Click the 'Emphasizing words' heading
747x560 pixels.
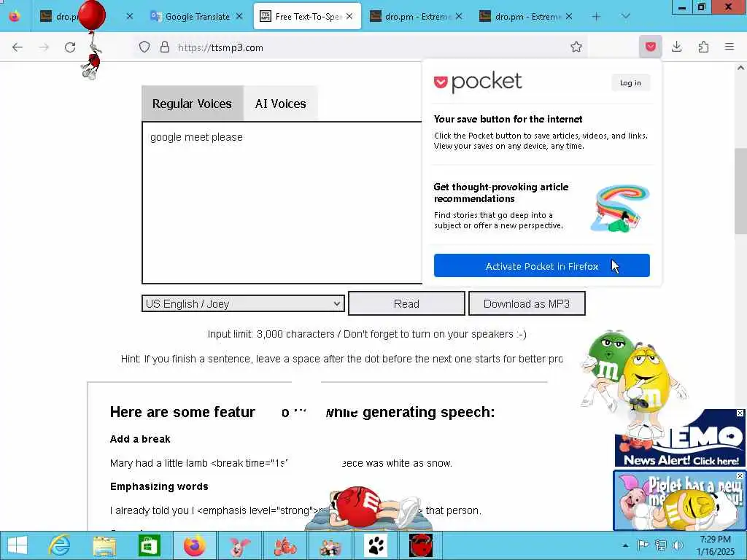click(x=159, y=486)
